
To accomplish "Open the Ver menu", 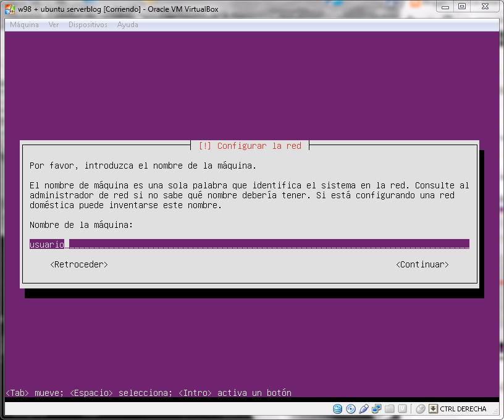I will click(x=54, y=25).
